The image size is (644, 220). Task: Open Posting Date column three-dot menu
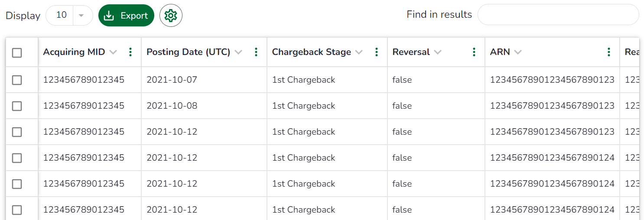click(x=256, y=52)
